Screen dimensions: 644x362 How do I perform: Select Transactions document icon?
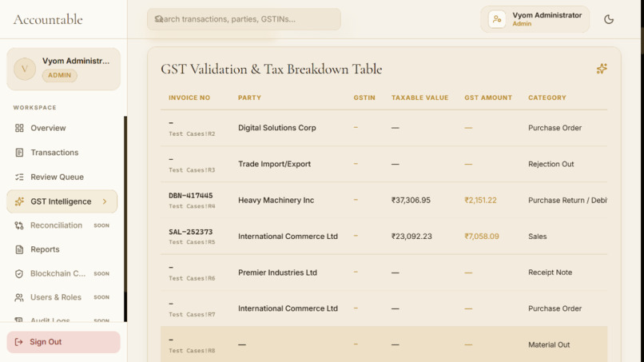tap(19, 153)
